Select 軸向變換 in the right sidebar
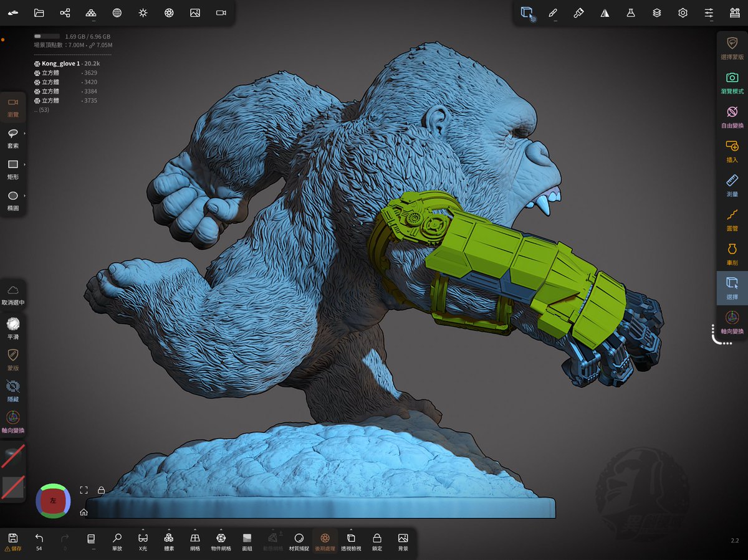 (x=732, y=322)
